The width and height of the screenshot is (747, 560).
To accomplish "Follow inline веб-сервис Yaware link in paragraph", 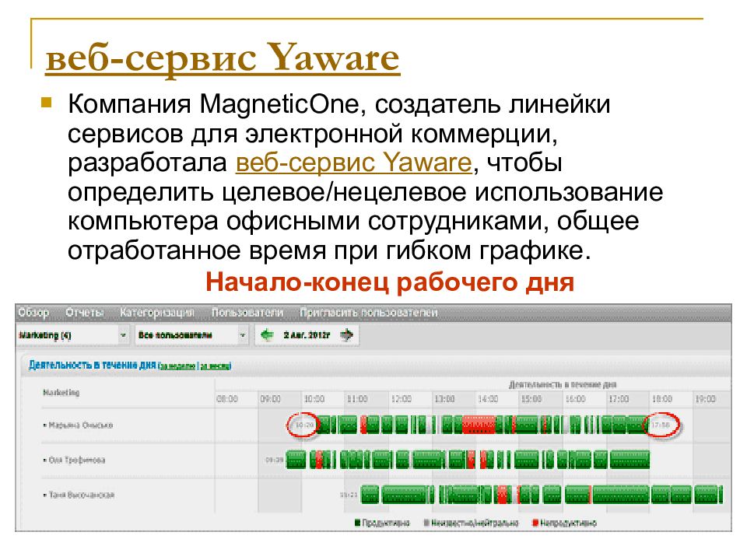I will (353, 163).
